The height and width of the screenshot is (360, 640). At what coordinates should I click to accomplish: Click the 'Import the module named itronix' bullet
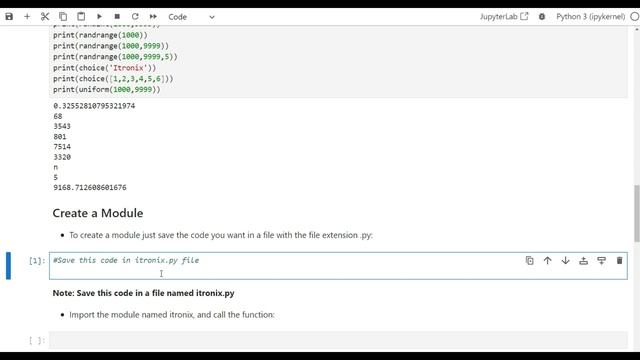pos(172,315)
